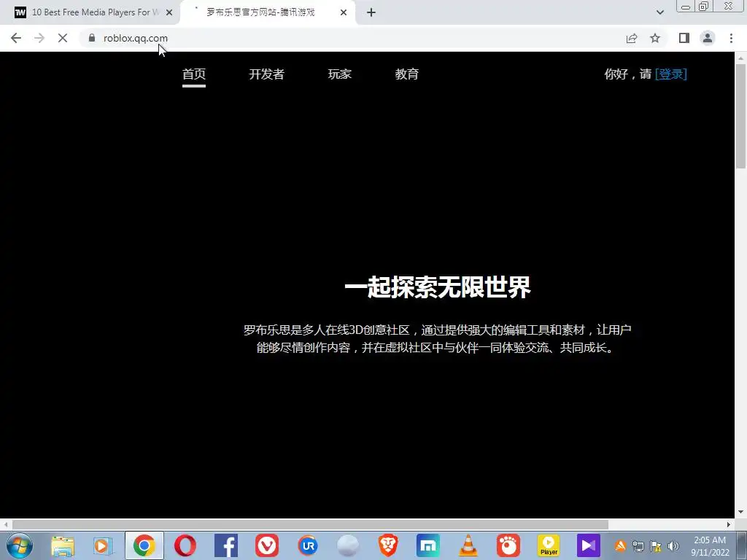Launch Brave browser from the taskbar

pos(388,545)
